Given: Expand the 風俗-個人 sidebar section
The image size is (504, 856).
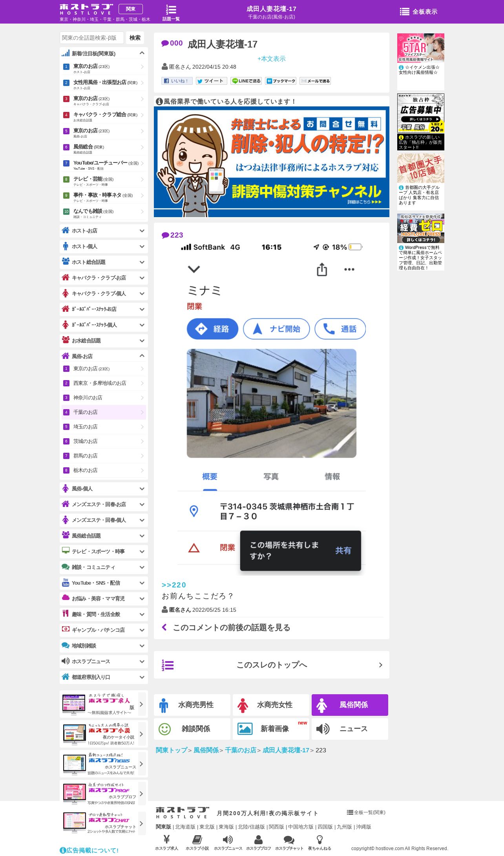Looking at the screenshot, I should point(104,488).
